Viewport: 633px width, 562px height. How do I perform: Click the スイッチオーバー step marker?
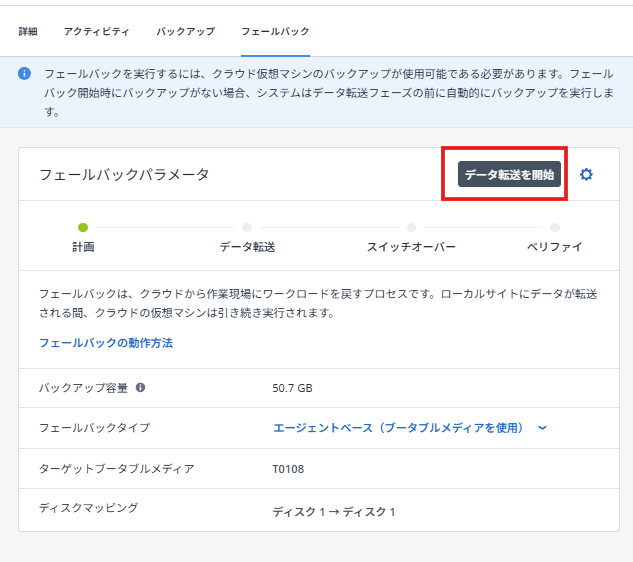[411, 227]
